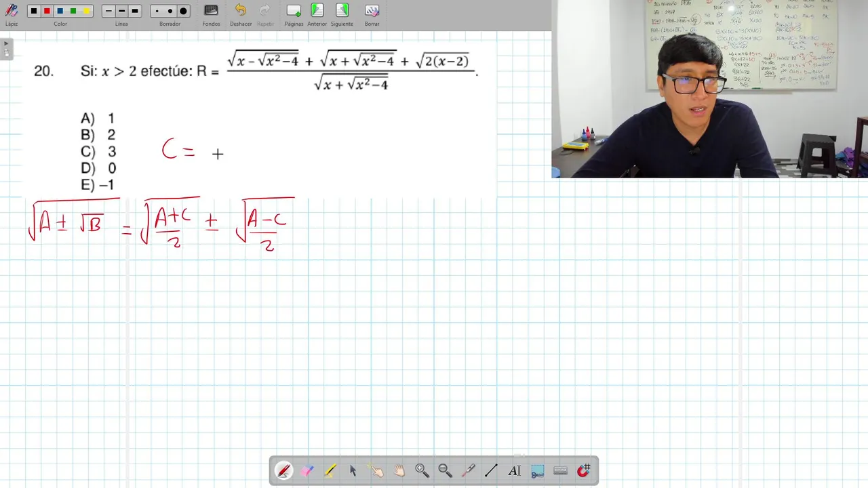Redo with the Repetir arrow

tap(265, 10)
